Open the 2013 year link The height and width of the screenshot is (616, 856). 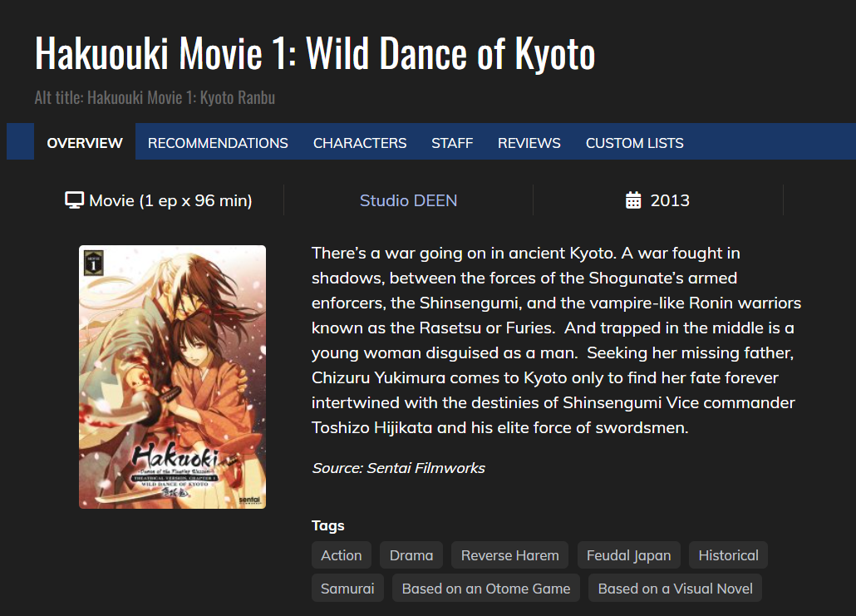[x=670, y=200]
